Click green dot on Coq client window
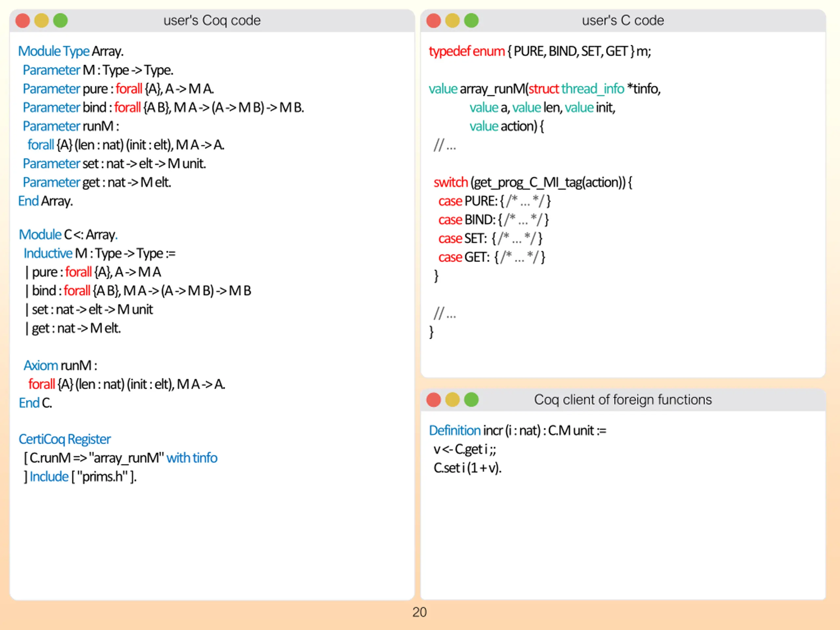840x630 pixels. (471, 400)
